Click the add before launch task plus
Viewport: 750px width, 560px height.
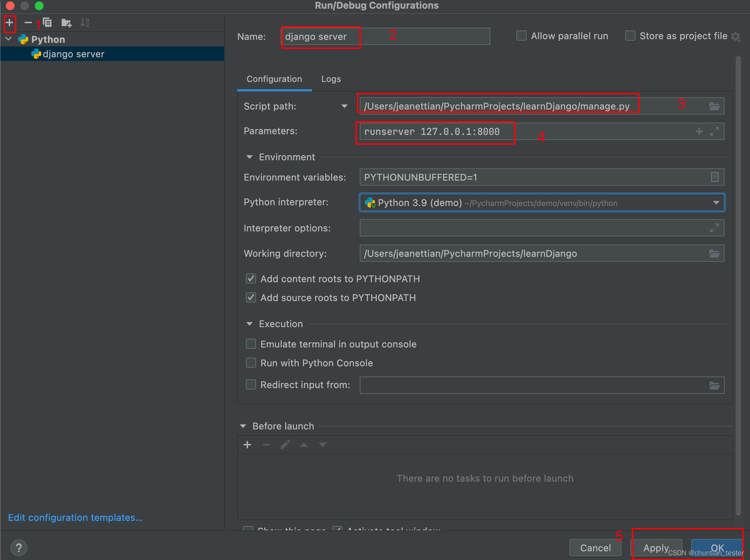click(247, 445)
